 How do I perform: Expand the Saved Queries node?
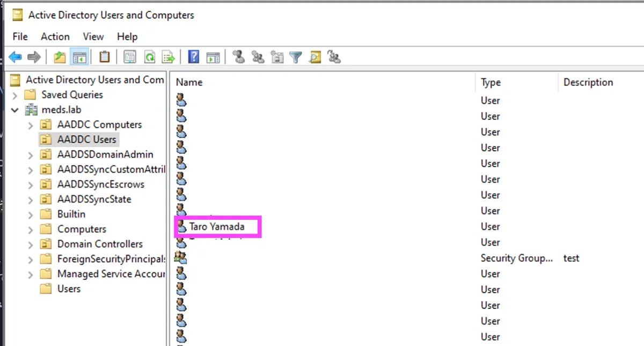click(14, 95)
